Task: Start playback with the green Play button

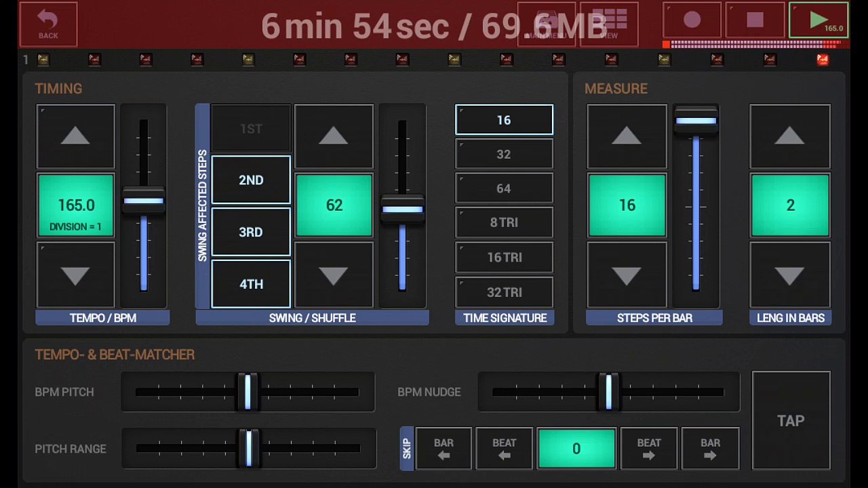Action: 818,21
